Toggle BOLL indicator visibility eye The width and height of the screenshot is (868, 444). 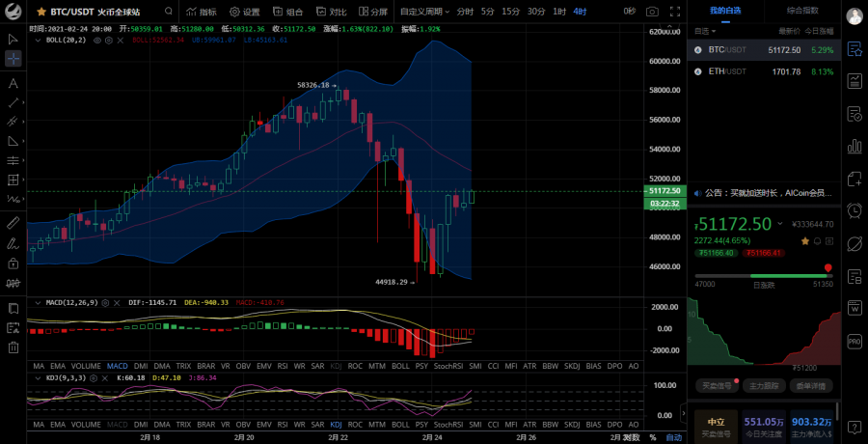pyautogui.click(x=96, y=40)
